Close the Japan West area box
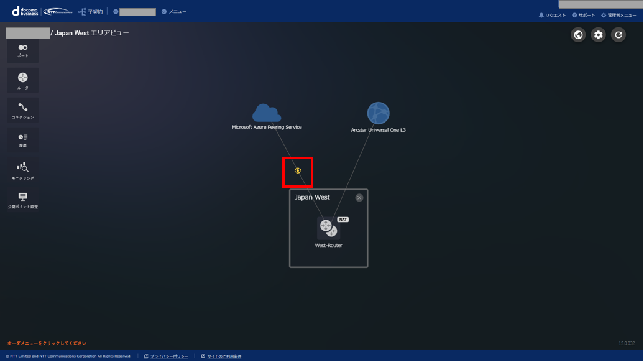Viewport: 644px width, 362px height. pos(359,198)
